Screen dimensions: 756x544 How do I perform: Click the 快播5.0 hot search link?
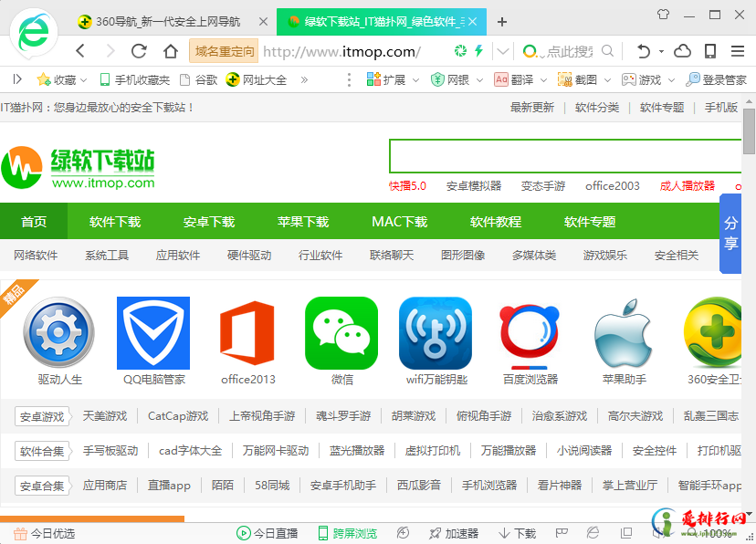407,186
